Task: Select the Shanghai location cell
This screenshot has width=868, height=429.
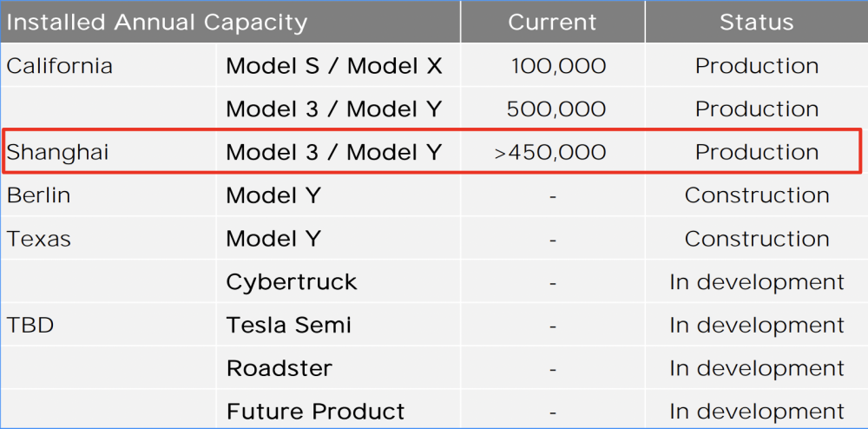Action: [58, 153]
